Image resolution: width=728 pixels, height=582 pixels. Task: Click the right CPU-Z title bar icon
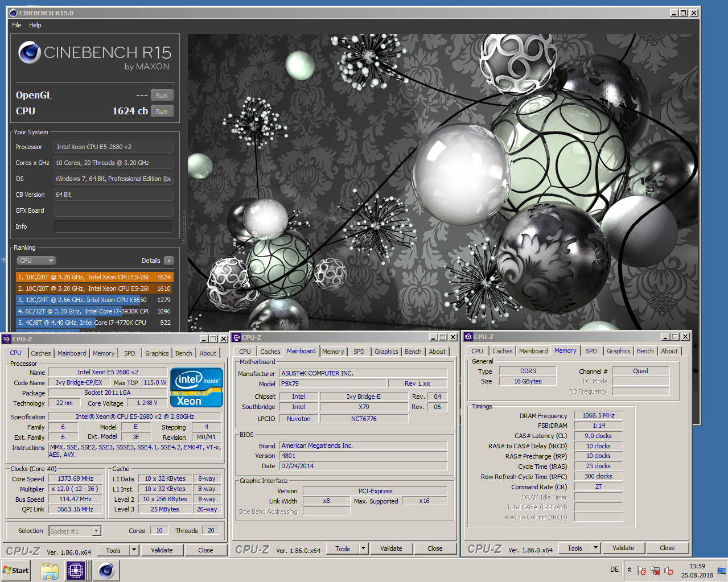[468, 337]
